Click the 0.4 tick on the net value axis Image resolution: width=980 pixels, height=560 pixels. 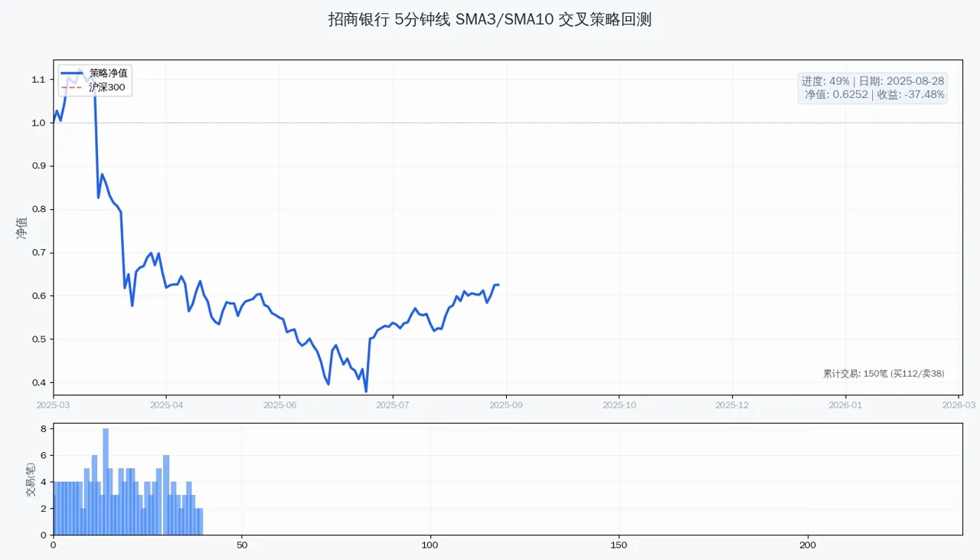pos(39,382)
